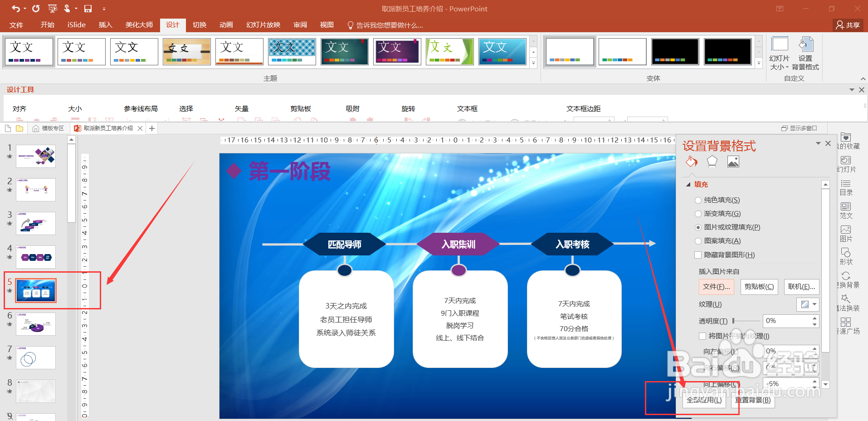
Task: Select 渐变填充 gradient fill radio button
Action: pos(698,214)
